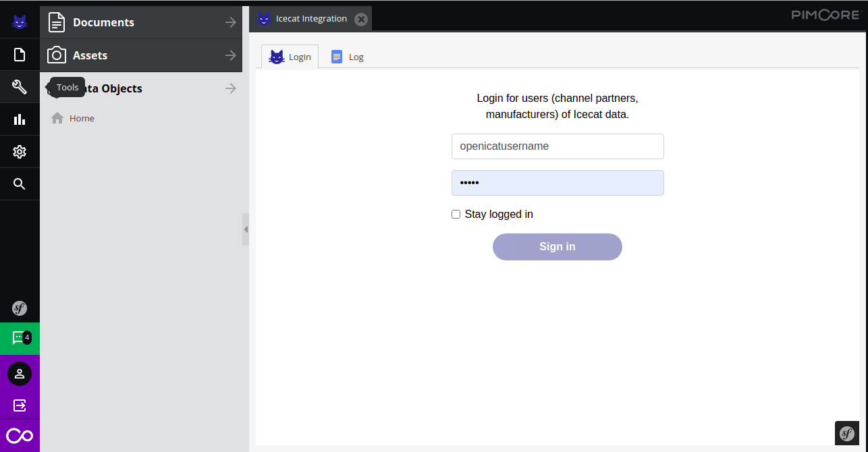Click the Symfony toolbar icon at bottom right
868x452 pixels.
click(847, 432)
